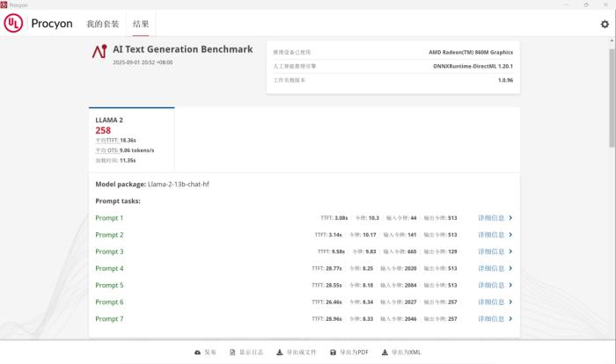
Task: Click average TTFT value 18.36s
Action: coord(128,140)
